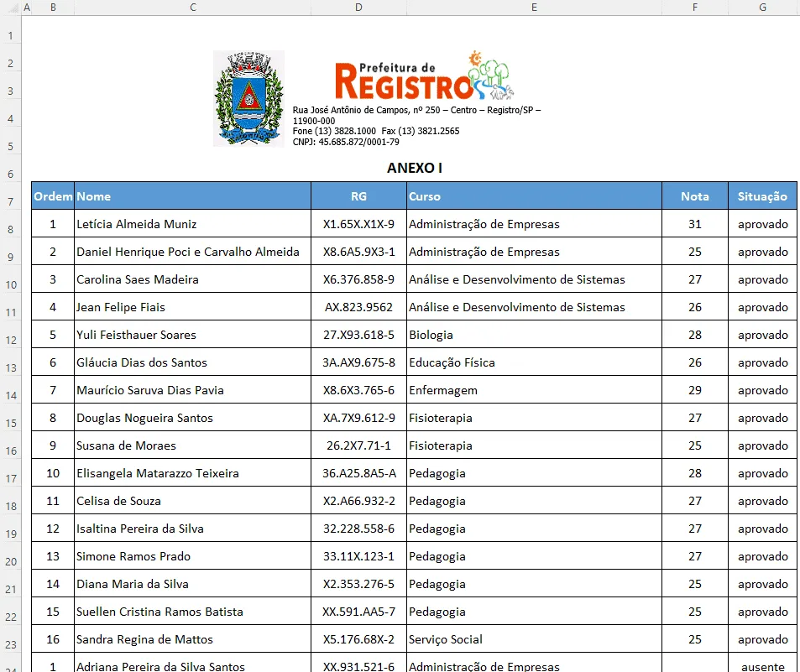Viewport: 800px width, 672px height.
Task: Click Nota 26 in Jean Felipe Fiais row
Action: (x=695, y=307)
